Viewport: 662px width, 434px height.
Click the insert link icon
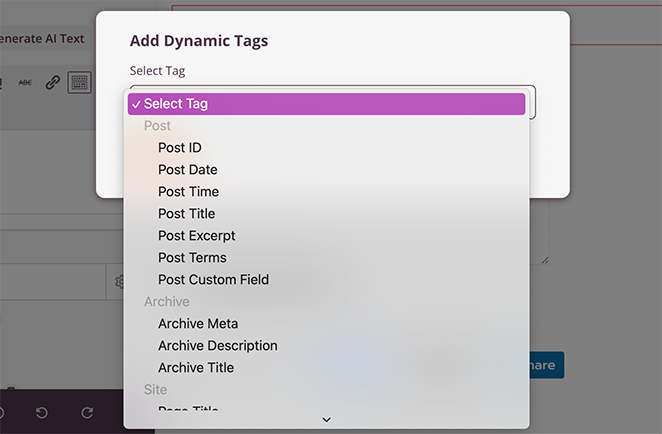click(x=53, y=82)
